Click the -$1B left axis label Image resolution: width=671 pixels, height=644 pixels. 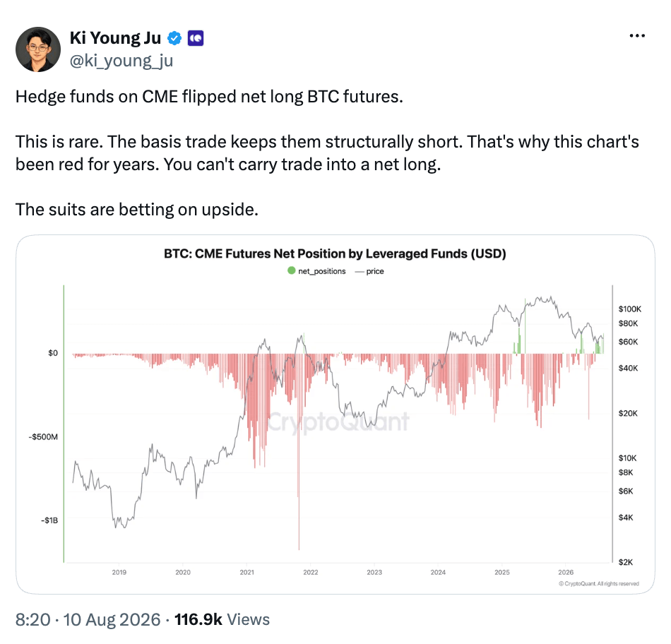coord(49,520)
